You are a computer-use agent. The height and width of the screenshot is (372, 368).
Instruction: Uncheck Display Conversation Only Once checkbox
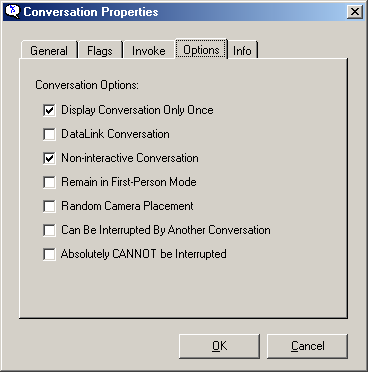[49, 110]
